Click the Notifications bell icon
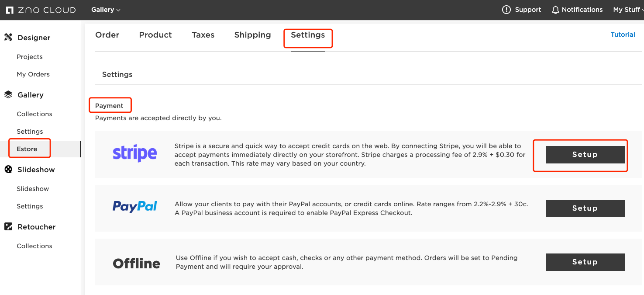Screen dimensions: 644x295 pos(555,10)
